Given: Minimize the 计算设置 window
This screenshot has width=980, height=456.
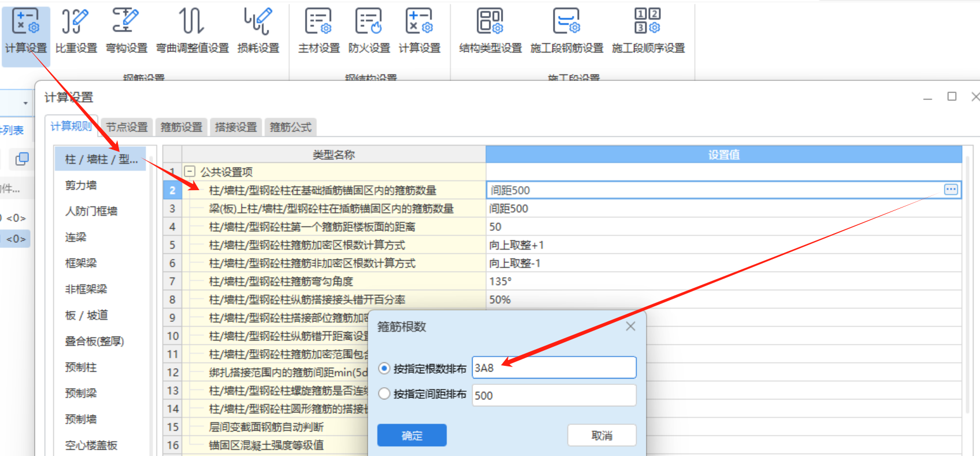Looking at the screenshot, I should coord(927,97).
